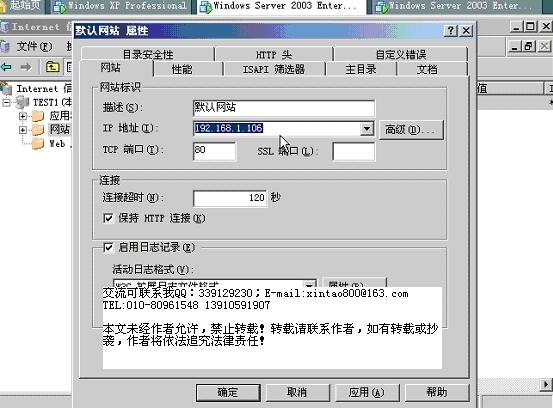553x408 pixels.
Task: Click the question-mark help button in dialog title
Action: tap(451, 31)
